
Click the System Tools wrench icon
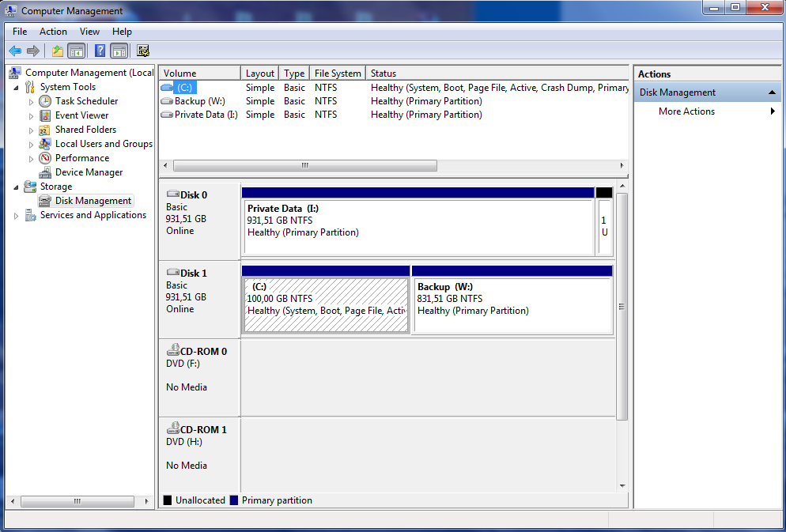click(x=30, y=87)
